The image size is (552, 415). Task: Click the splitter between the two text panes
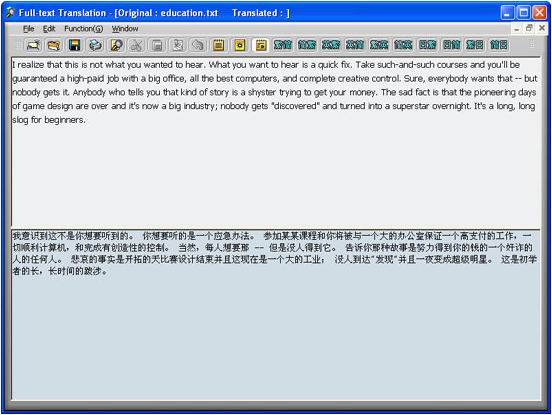tap(276, 228)
